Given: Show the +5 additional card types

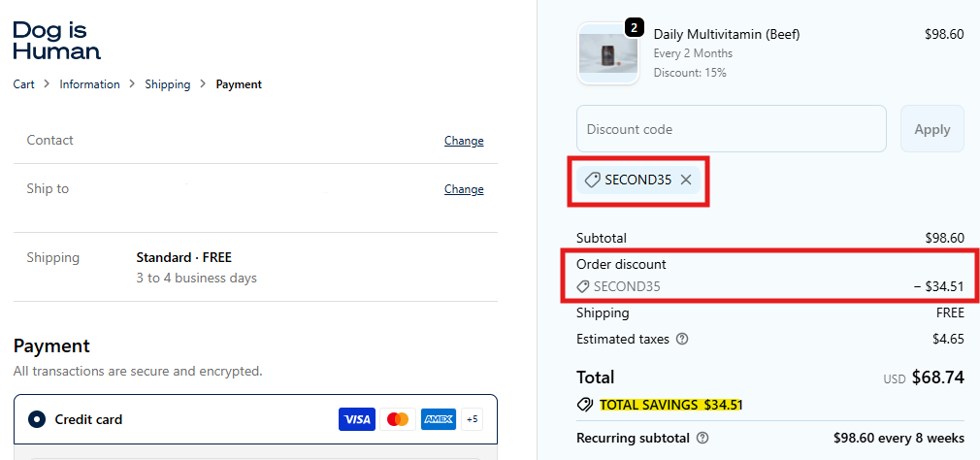Looking at the screenshot, I should pos(472,419).
